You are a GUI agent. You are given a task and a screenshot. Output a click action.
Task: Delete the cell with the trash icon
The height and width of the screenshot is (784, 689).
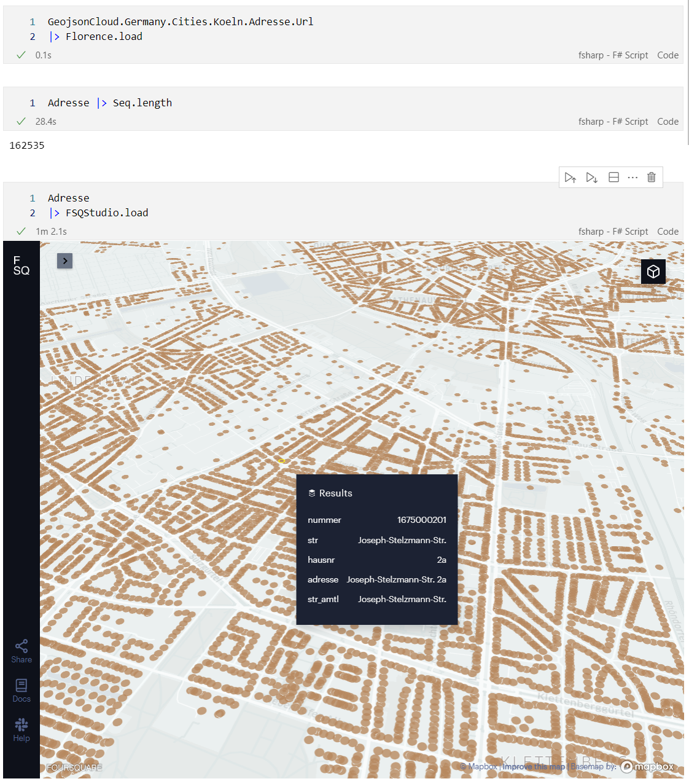point(652,177)
